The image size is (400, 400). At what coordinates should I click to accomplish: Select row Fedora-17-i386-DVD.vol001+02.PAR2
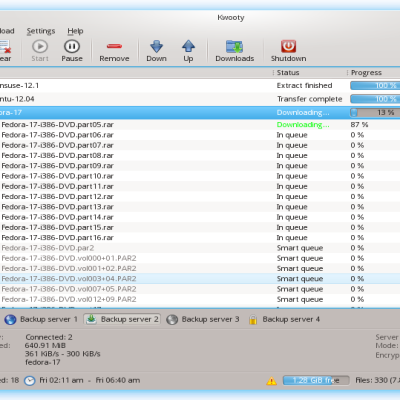[x=200, y=269]
